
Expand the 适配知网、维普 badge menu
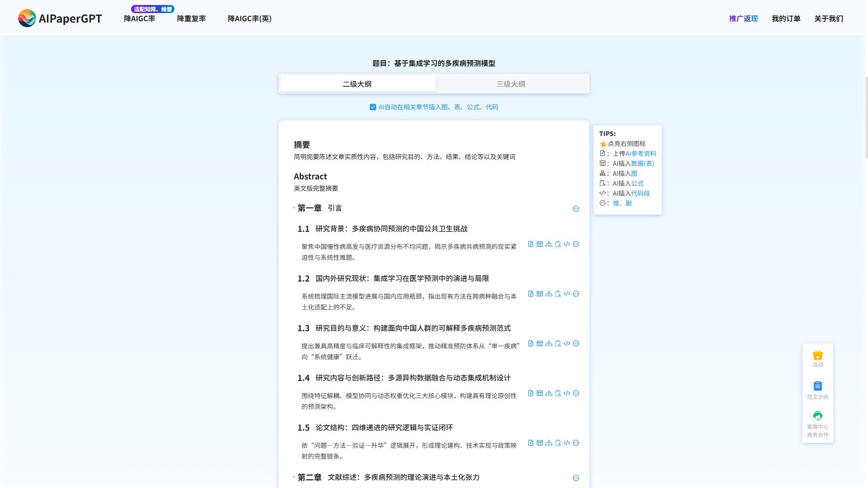(152, 8)
